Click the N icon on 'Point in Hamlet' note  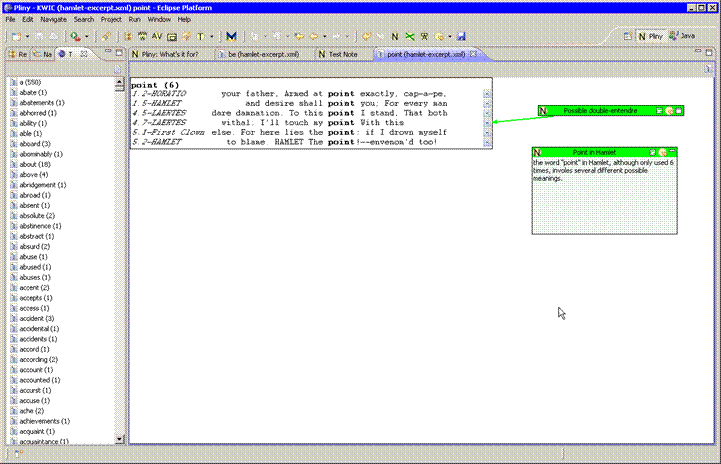(x=537, y=152)
